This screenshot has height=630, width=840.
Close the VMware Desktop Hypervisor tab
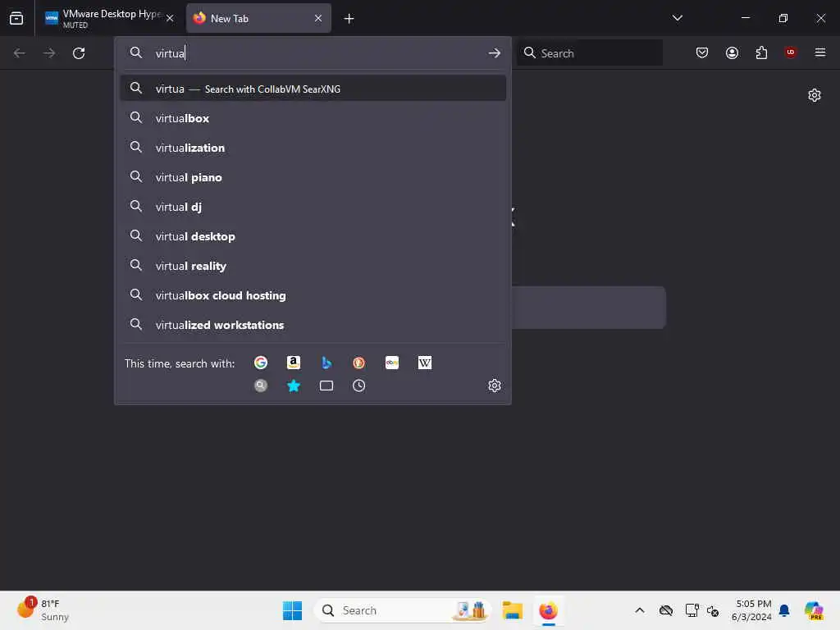pos(170,18)
